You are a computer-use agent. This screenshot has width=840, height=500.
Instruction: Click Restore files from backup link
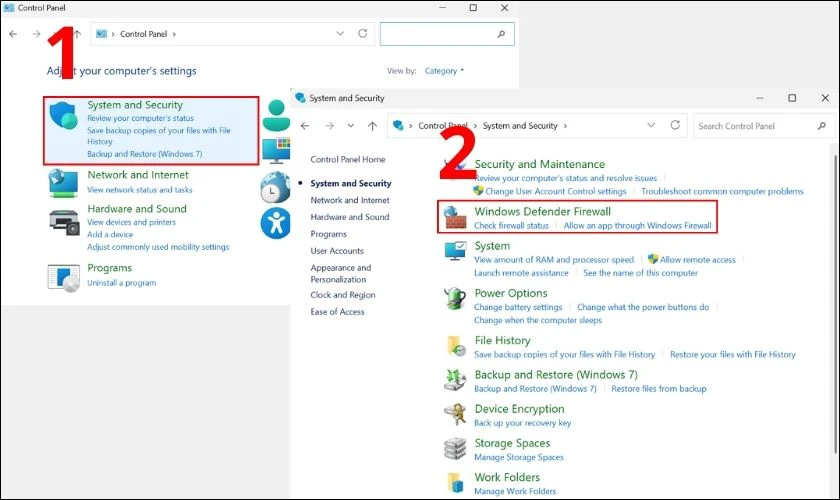(x=659, y=389)
